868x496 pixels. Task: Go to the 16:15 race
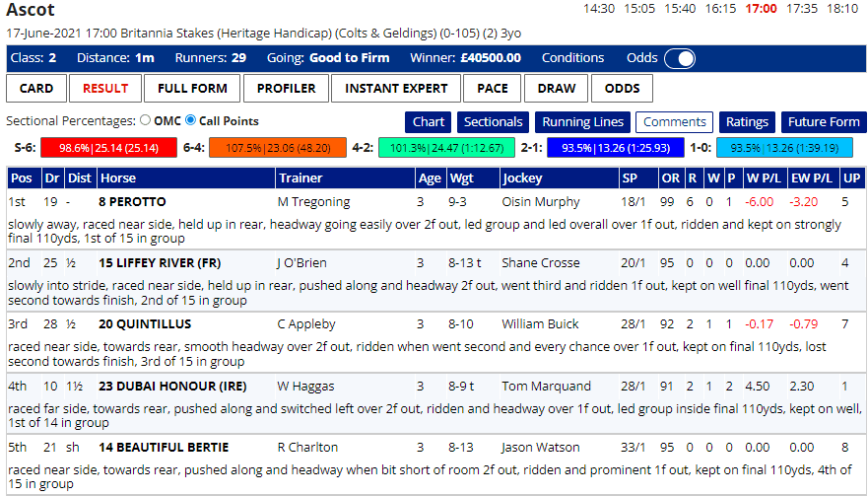(x=720, y=9)
